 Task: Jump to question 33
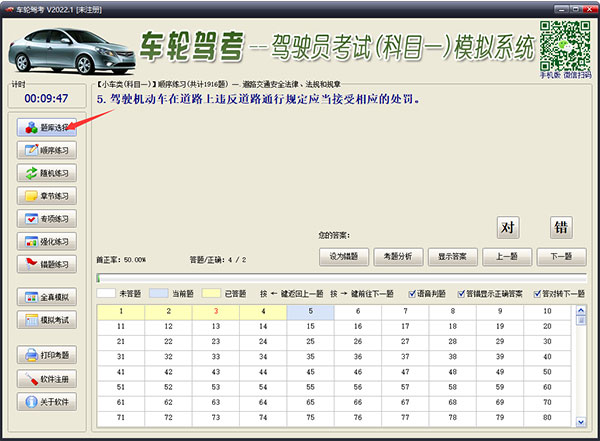(216, 357)
